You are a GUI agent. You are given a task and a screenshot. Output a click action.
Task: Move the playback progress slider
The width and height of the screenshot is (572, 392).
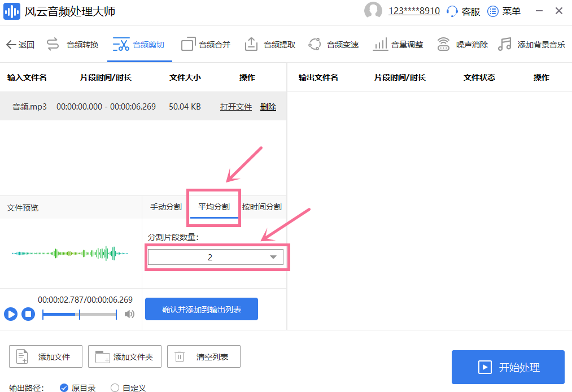tap(79, 313)
